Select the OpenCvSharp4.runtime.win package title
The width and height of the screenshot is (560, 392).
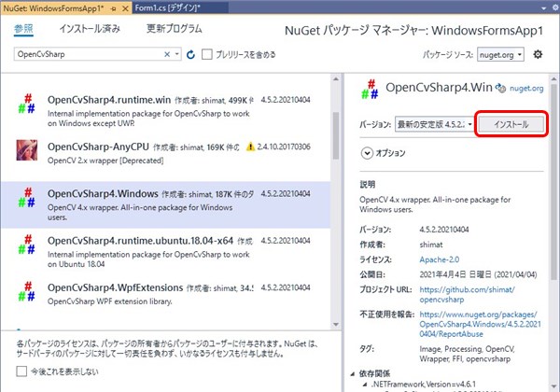click(x=109, y=100)
